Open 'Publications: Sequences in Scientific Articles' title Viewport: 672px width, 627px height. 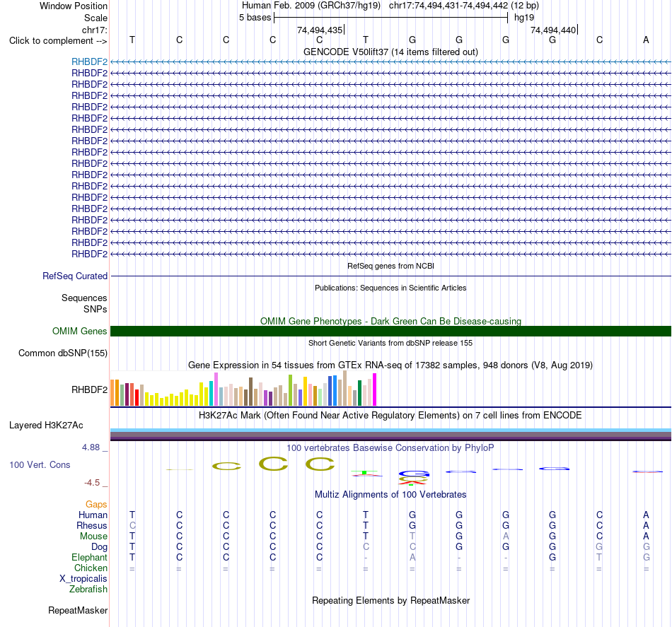point(390,288)
